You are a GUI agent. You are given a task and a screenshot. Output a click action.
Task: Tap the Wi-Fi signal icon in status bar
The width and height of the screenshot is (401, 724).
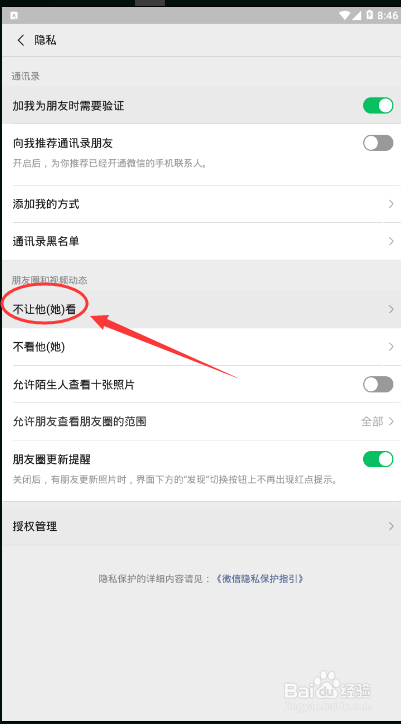344,15
